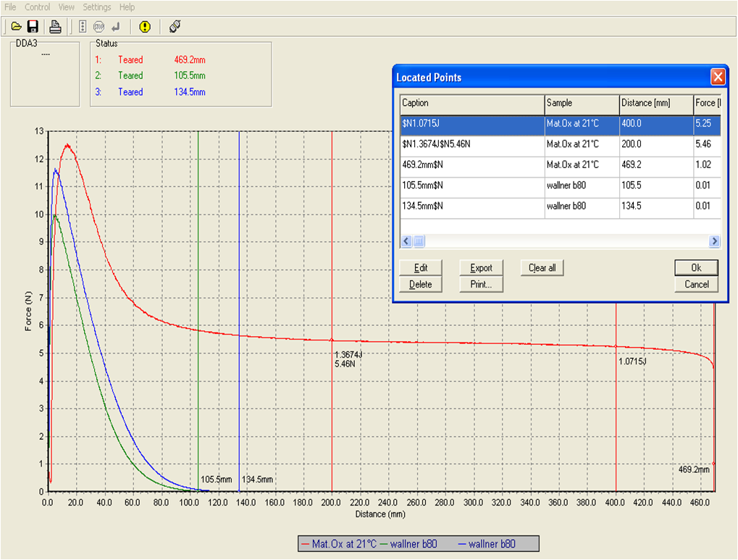This screenshot has width=738, height=560.
Task: Click the return arrow toolbar icon
Action: [116, 27]
